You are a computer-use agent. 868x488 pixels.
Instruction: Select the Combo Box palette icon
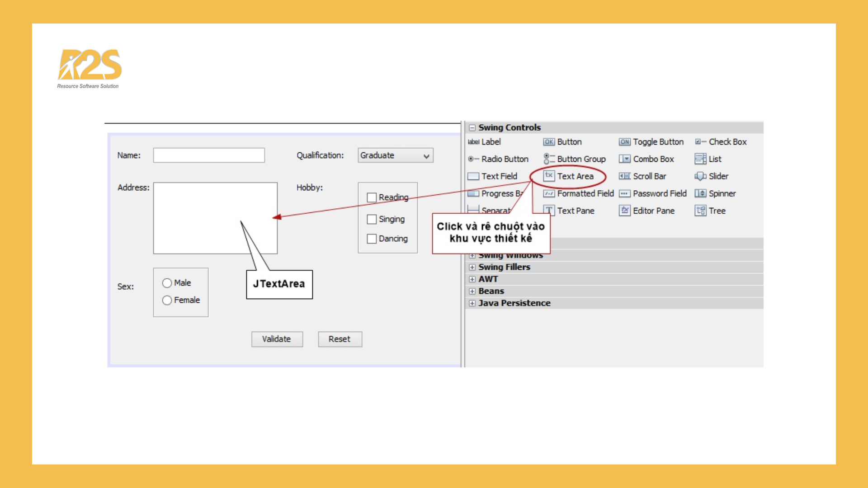(624, 159)
